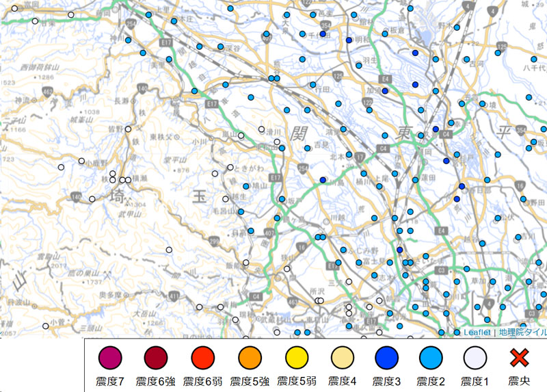Select the 震度3 dark blue legend swatch
The width and height of the screenshot is (547, 392).
(x=386, y=358)
